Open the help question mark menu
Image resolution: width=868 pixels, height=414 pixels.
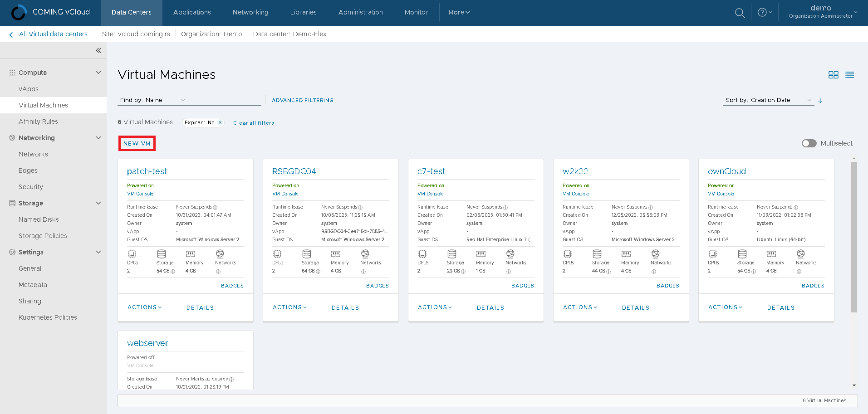pyautogui.click(x=764, y=13)
